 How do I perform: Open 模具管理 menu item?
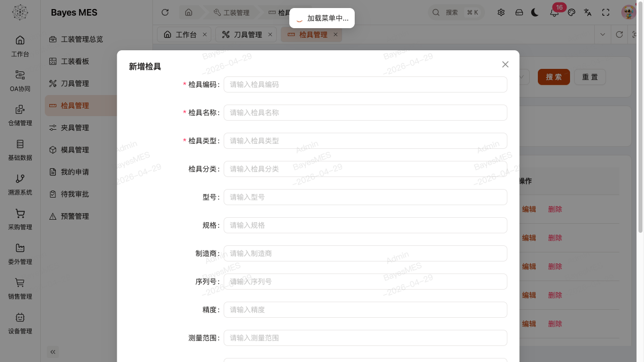point(82,150)
